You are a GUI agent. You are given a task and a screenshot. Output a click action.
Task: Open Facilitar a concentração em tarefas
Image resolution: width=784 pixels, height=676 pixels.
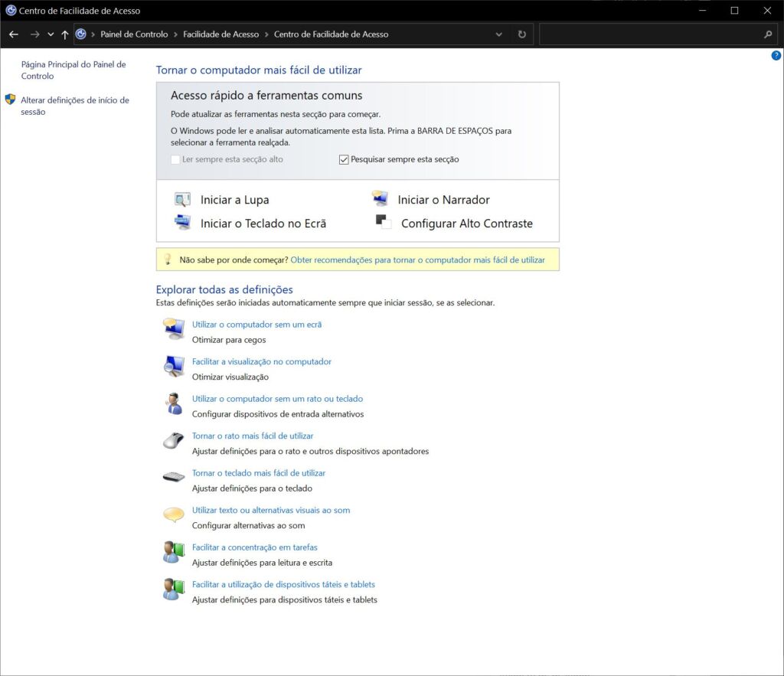point(254,547)
